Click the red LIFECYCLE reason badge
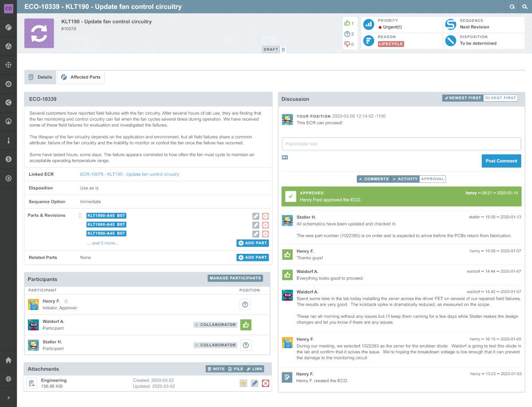 click(391, 44)
